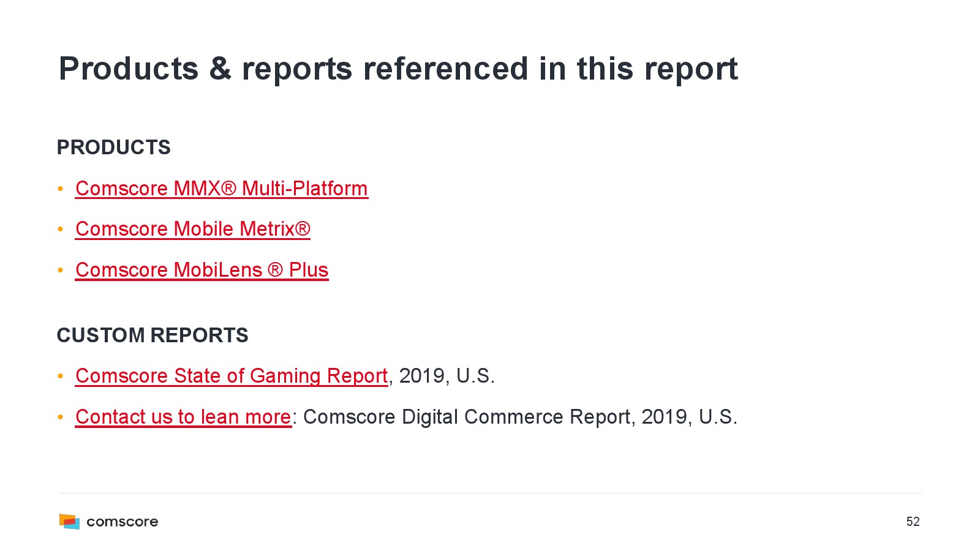Click the PRODUCTS section heading

coord(113,148)
